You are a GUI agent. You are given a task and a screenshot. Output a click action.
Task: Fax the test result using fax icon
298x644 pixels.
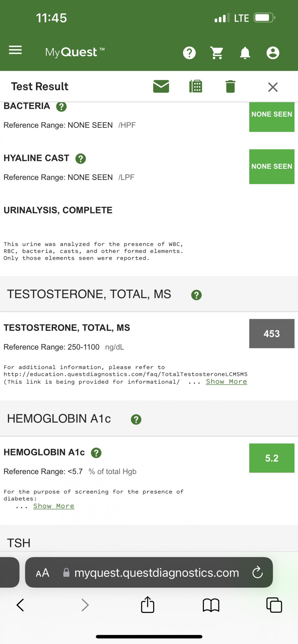(196, 86)
